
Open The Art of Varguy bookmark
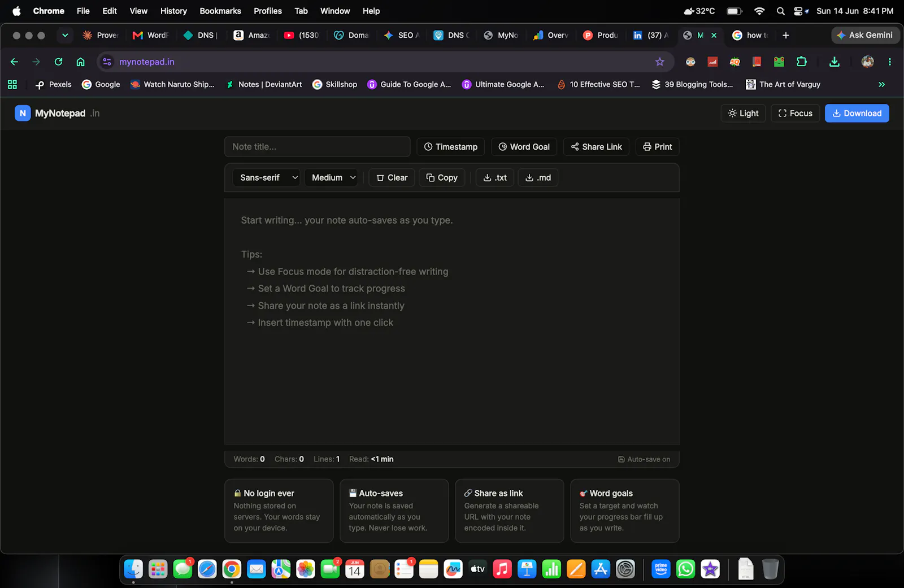point(783,84)
